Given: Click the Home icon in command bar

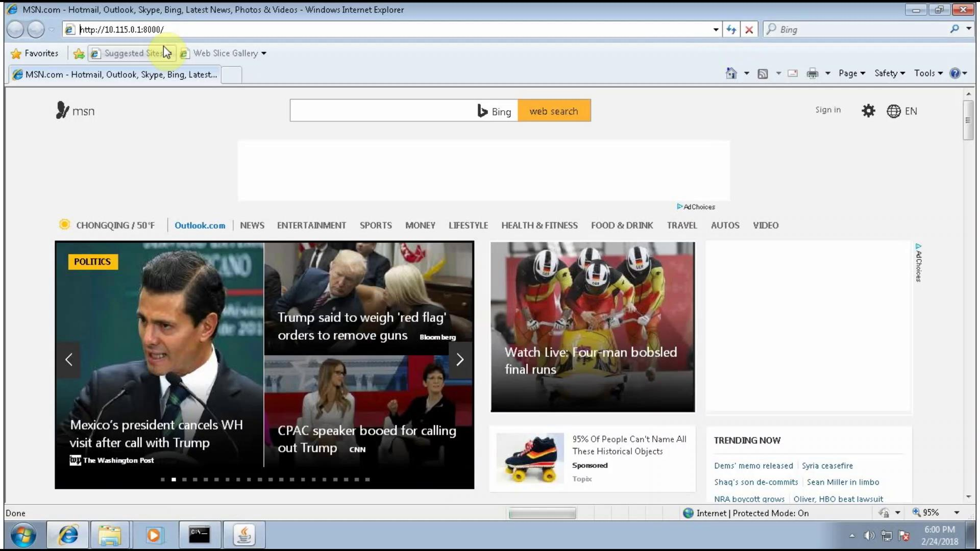Looking at the screenshot, I should [x=731, y=73].
